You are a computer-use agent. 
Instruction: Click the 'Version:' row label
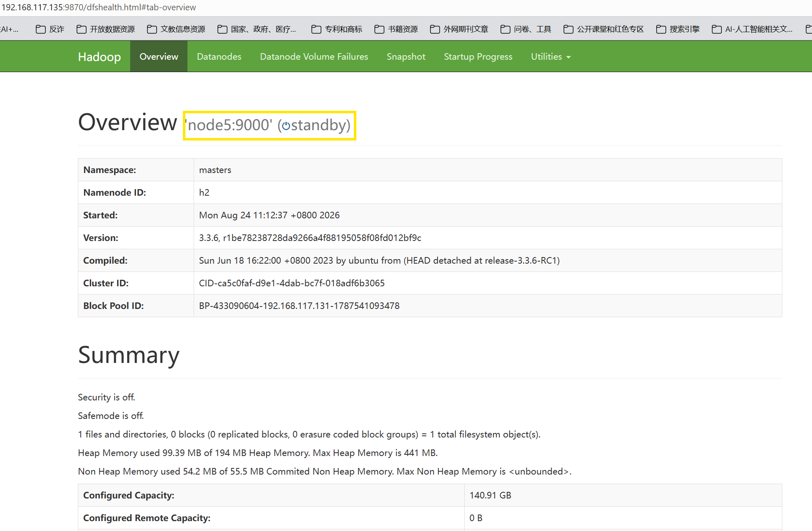click(101, 238)
